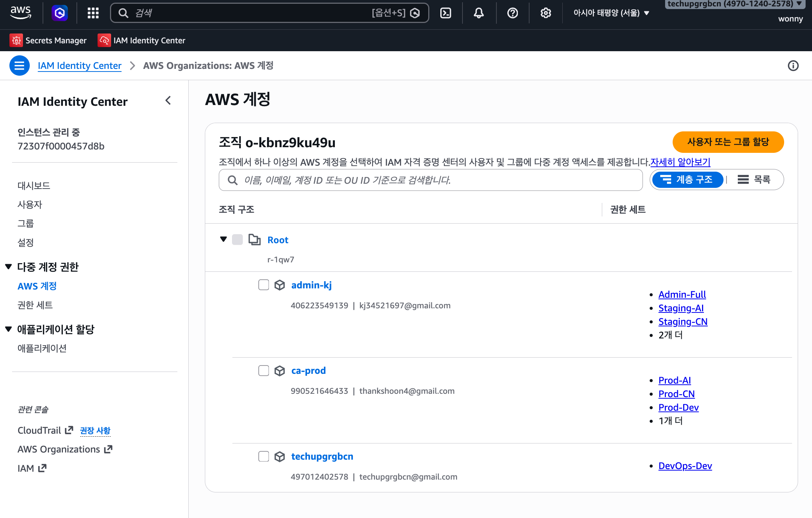
Task: Open the Asia Pacific (Seoul) region dropdown
Action: tap(611, 13)
